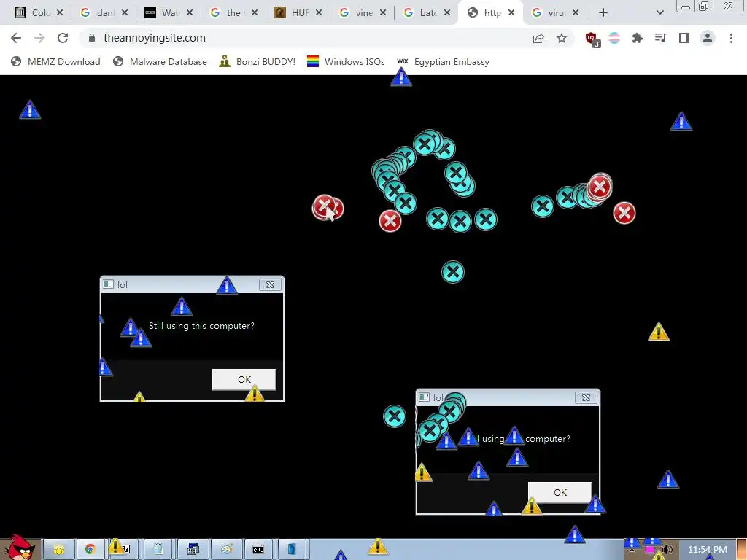Open 7-Zip from the taskbar
Viewport: 747px width, 560px height.
point(125,550)
